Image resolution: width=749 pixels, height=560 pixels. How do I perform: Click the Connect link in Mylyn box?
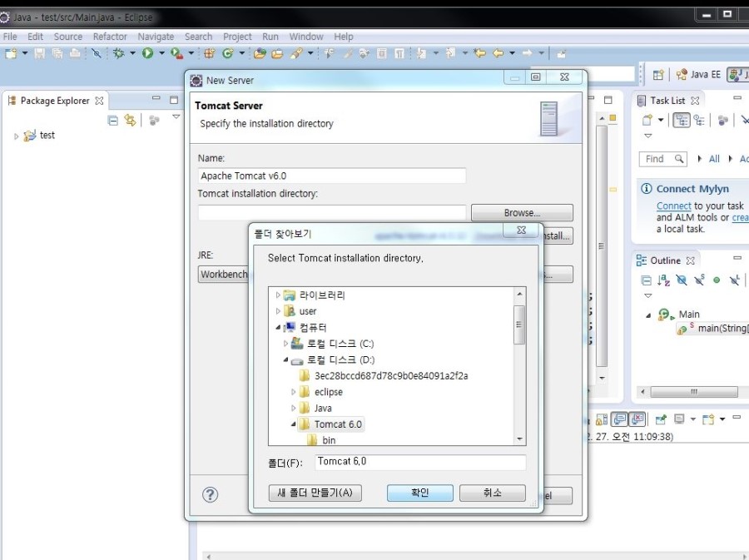673,206
